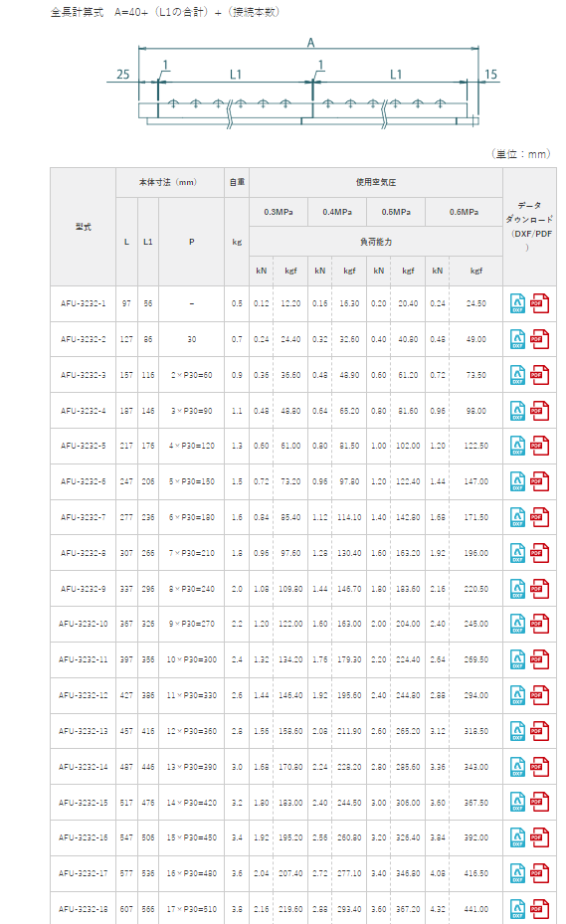Screen dimensions: 566x924
Task: Download PDF file for AFU-3232-13
Action: pos(539,731)
